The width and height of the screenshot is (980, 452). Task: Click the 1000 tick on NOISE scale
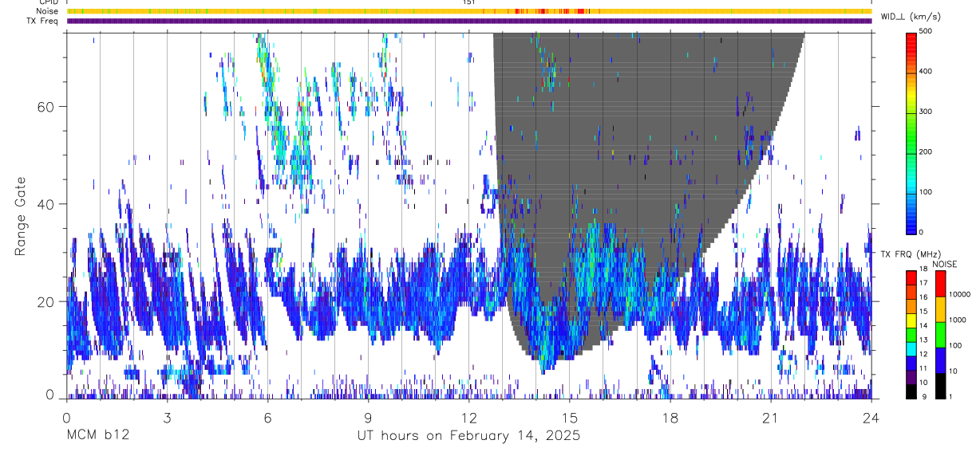click(x=958, y=320)
